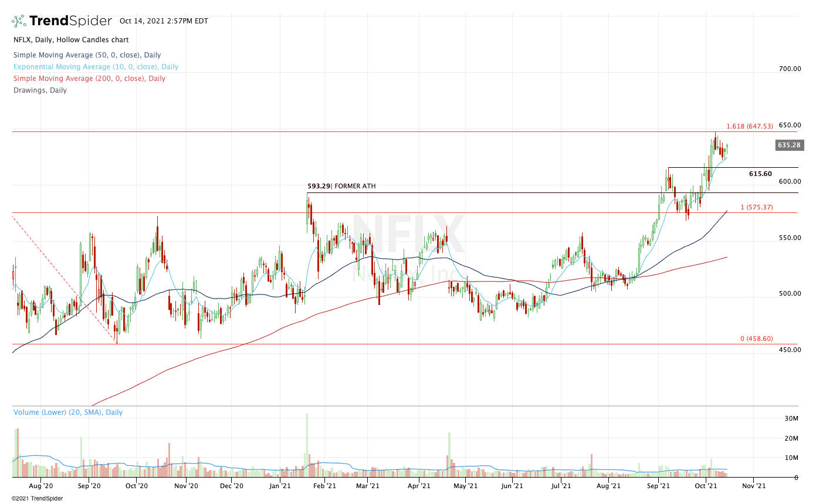Select the "1.618 (647.53)" Fibonacci label
The width and height of the screenshot is (816, 504).
[750, 126]
